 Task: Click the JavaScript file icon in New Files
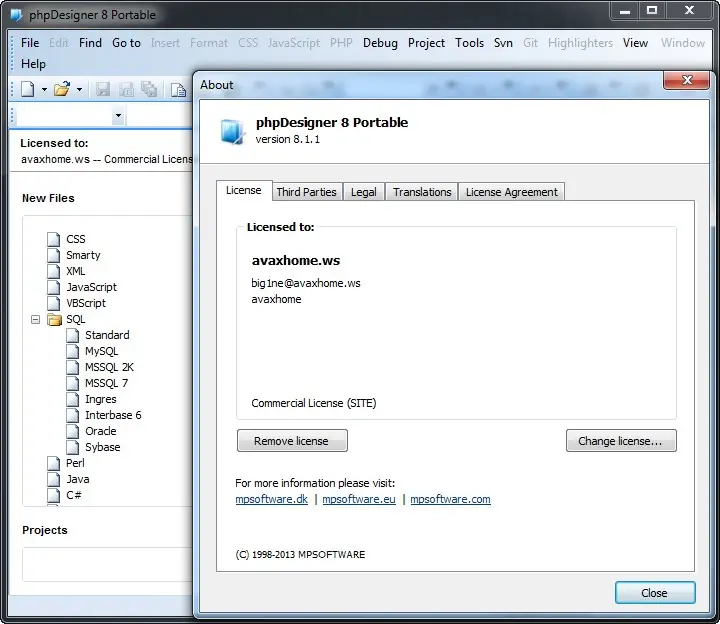pyautogui.click(x=54, y=287)
